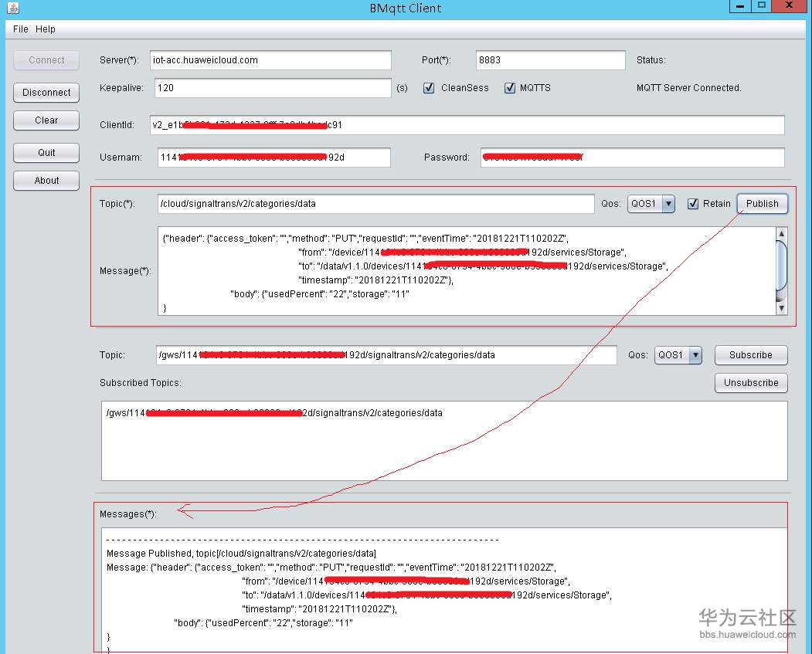Click the Clear button

(x=46, y=120)
